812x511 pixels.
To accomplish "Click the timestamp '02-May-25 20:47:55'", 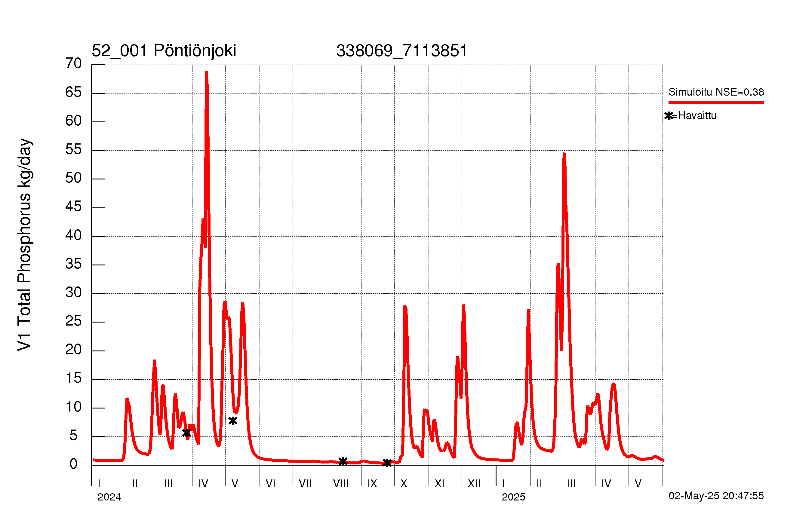I will click(x=716, y=496).
